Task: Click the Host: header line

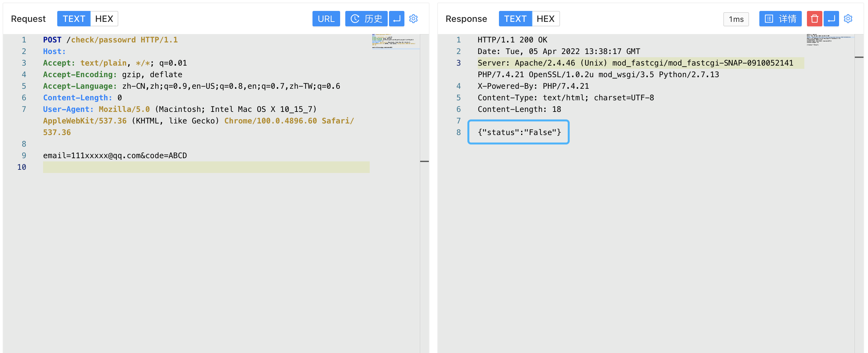Action: click(54, 51)
